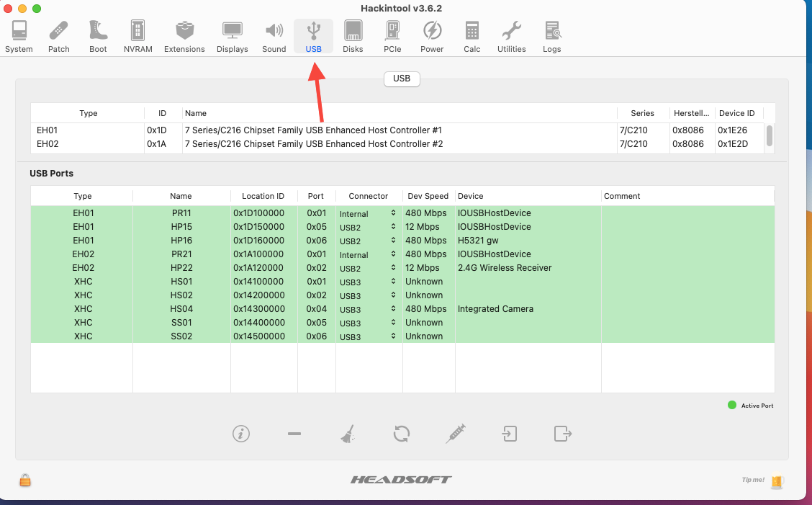Open the Calc section
Screen dimensions: 812x505
(472, 37)
